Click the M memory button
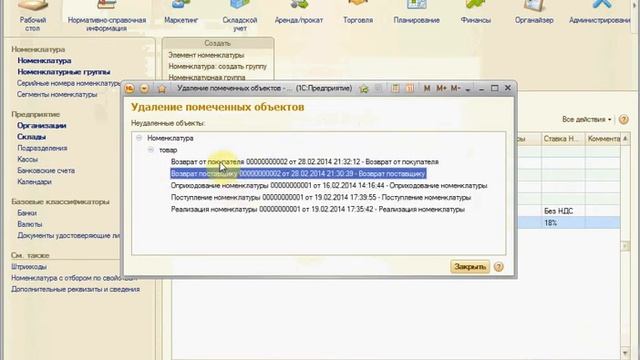This screenshot has height=360, width=640. click(427, 88)
